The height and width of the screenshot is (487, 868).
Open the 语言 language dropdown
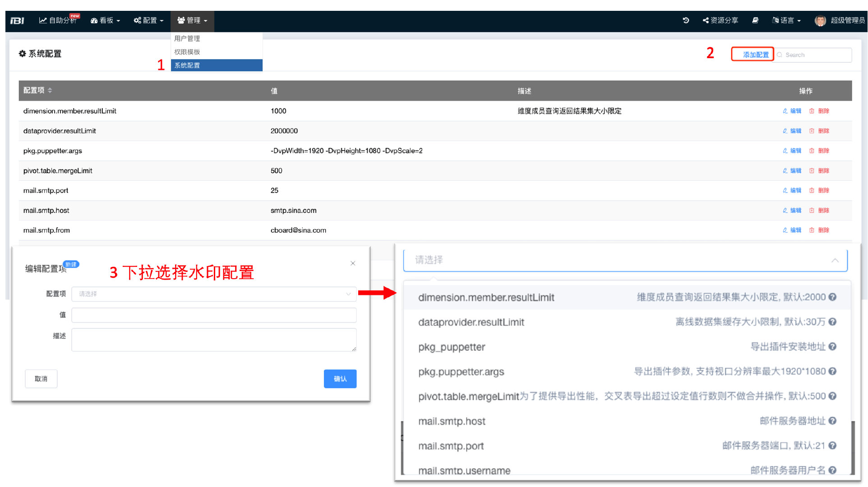787,20
